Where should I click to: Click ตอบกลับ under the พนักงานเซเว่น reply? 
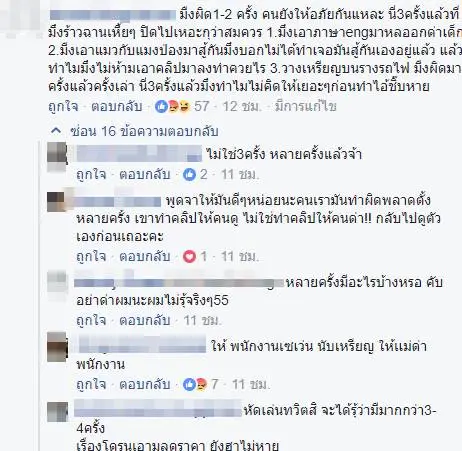(145, 385)
